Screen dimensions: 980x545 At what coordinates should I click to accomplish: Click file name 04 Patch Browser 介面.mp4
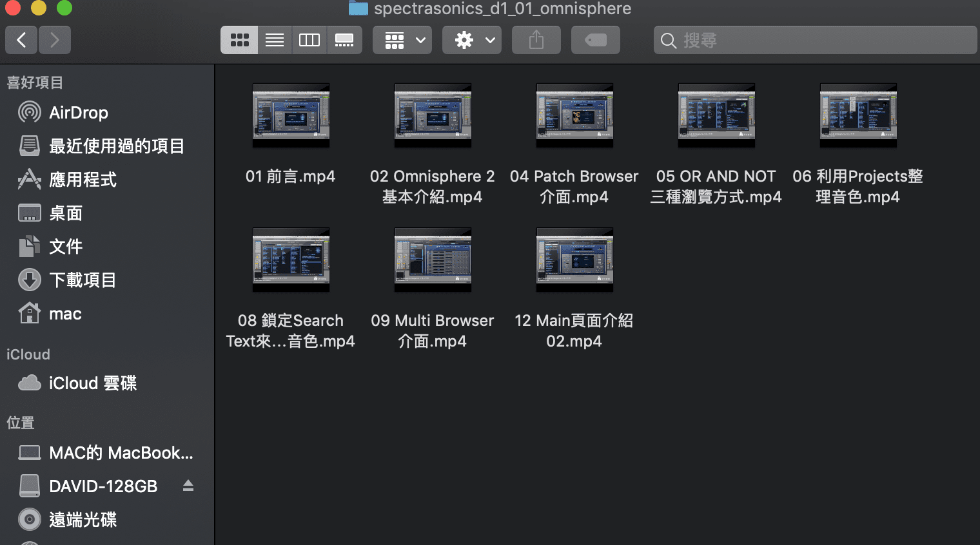(x=574, y=186)
